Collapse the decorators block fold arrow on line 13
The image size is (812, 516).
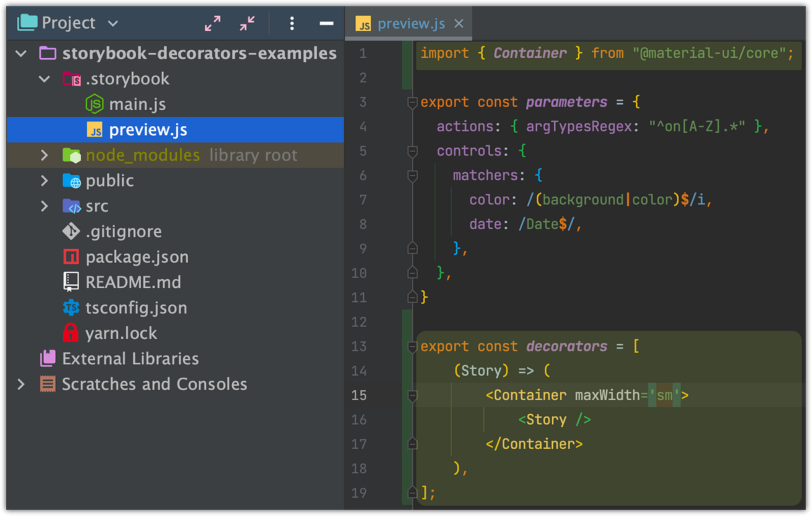(412, 347)
